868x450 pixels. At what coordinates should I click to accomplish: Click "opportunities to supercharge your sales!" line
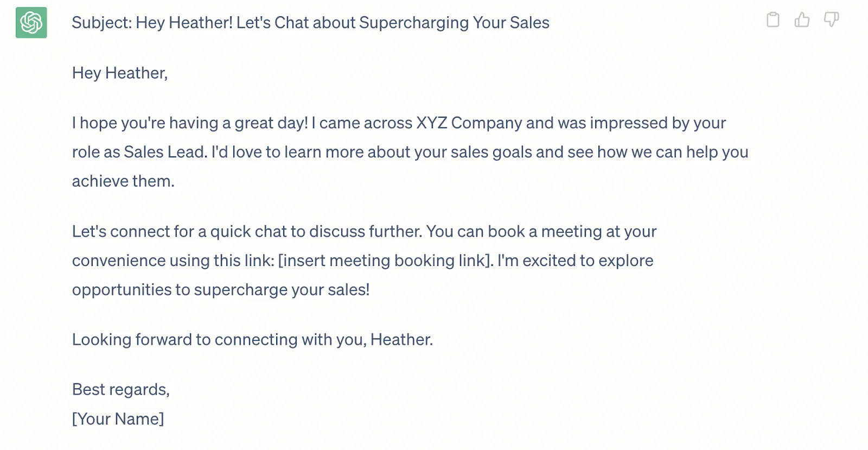pos(221,290)
